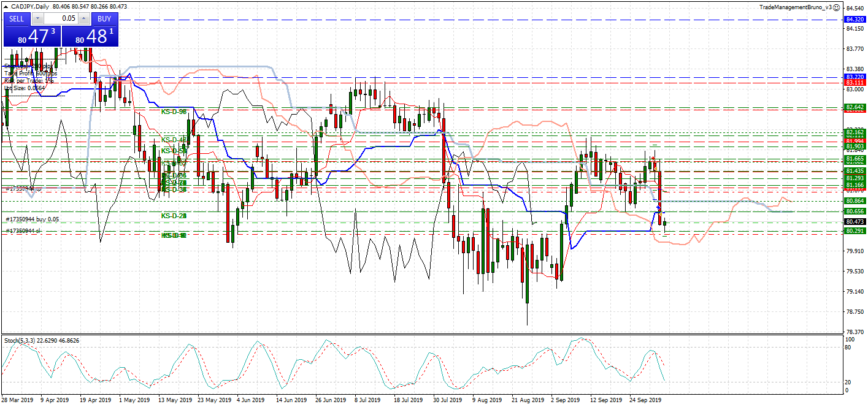868x407 pixels.
Task: Click the Risk per Trade: 1% text
Action: [x=29, y=80]
